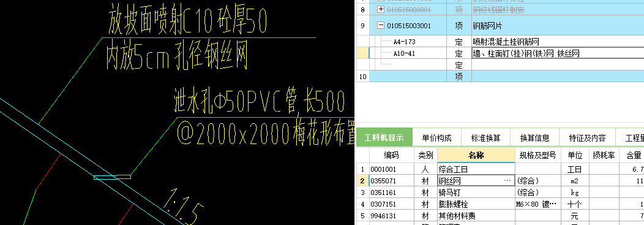The image size is (644, 225).
Task: Select 喷射混凝土挂钢筋网 name cell
Action: (x=558, y=42)
